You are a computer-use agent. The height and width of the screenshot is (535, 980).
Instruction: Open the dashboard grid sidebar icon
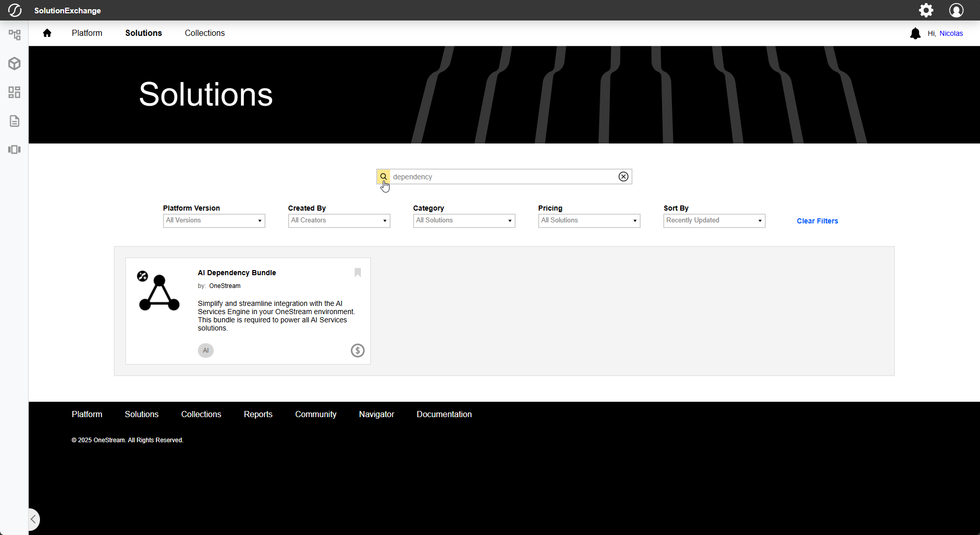click(x=14, y=92)
